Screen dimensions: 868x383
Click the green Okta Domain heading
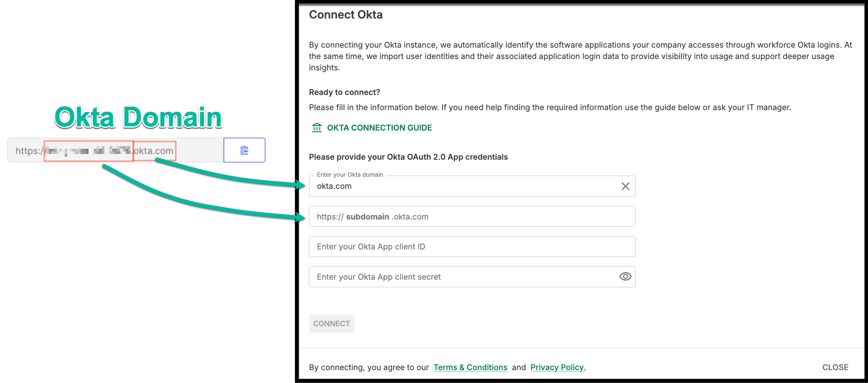click(x=138, y=117)
